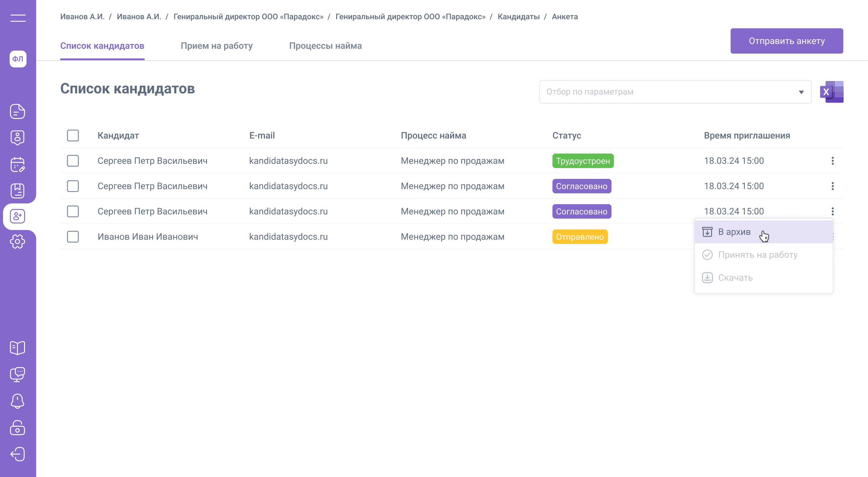Click the lock icon in the sidebar
Screen dimensions: 868x477
point(17,428)
